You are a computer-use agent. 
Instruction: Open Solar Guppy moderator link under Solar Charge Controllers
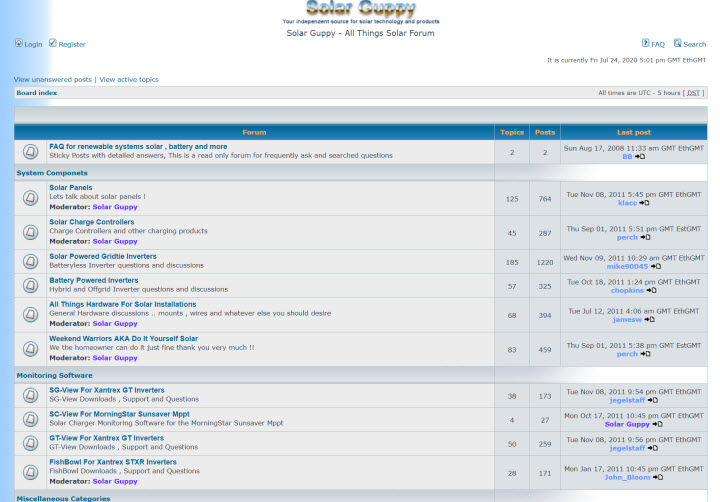(115, 242)
